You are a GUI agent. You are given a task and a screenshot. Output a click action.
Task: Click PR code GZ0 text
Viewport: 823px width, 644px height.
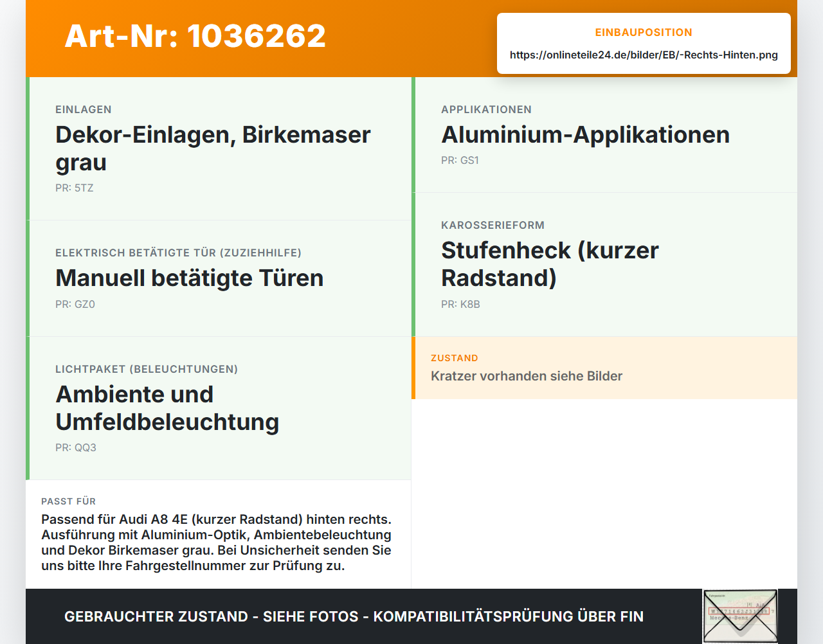75,305
